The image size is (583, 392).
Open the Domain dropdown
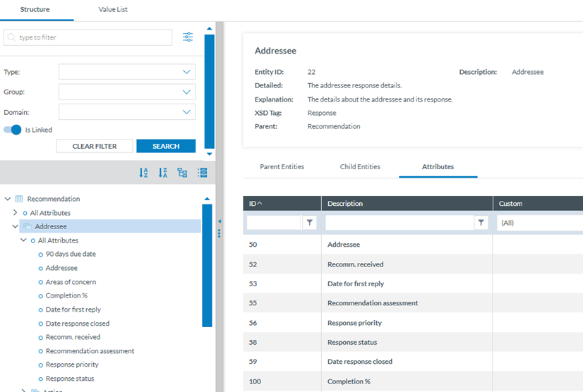click(x=127, y=111)
